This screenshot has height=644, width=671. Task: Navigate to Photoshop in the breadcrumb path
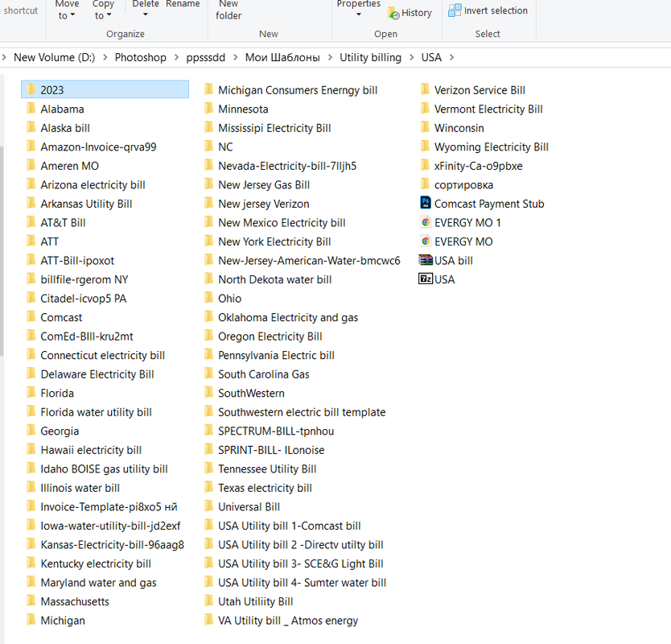click(x=140, y=57)
